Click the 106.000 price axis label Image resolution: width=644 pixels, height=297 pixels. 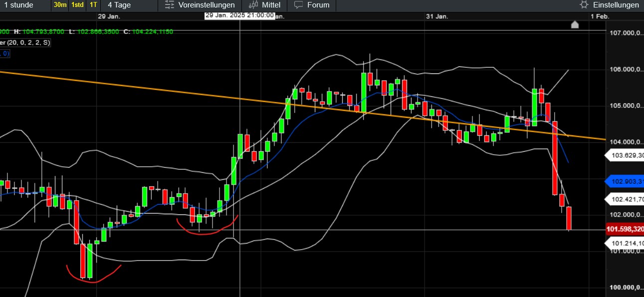(626, 69)
